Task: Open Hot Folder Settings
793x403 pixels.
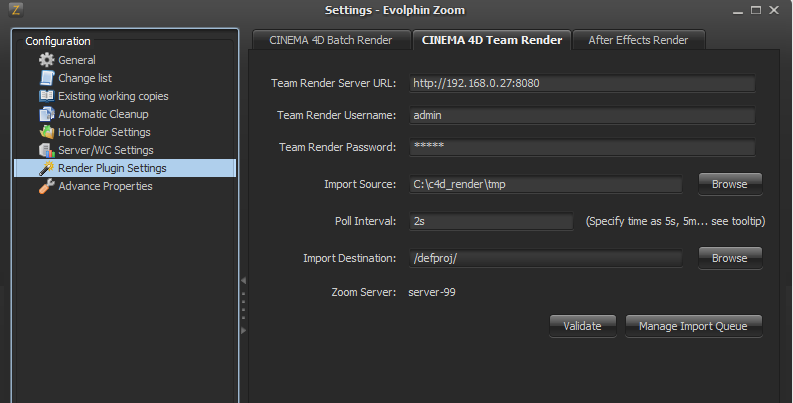Action: [104, 132]
